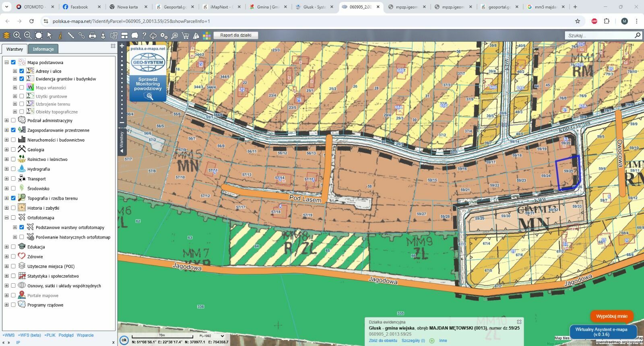Switch to the Informacje tab
The height and width of the screenshot is (346, 644).
point(43,49)
